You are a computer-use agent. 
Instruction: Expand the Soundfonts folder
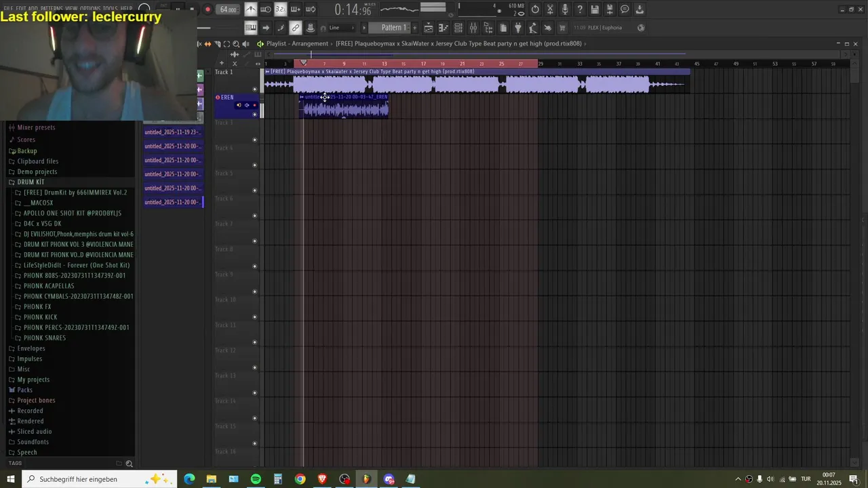point(33,442)
